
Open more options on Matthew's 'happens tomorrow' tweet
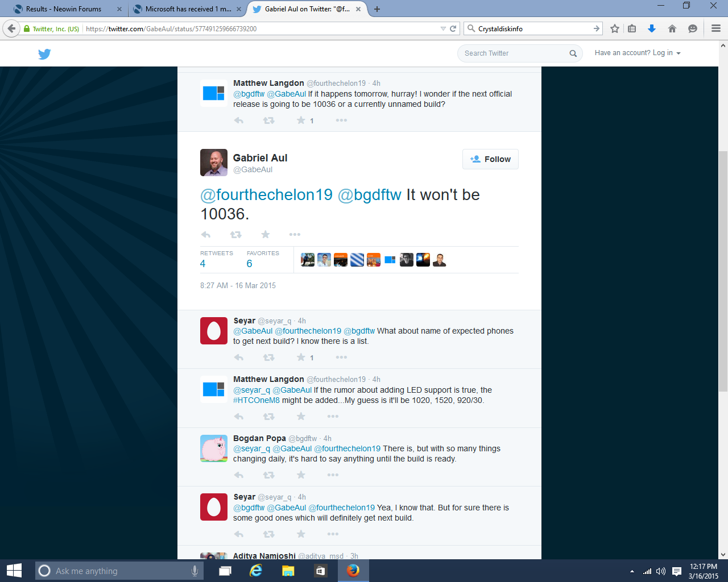[x=341, y=120]
